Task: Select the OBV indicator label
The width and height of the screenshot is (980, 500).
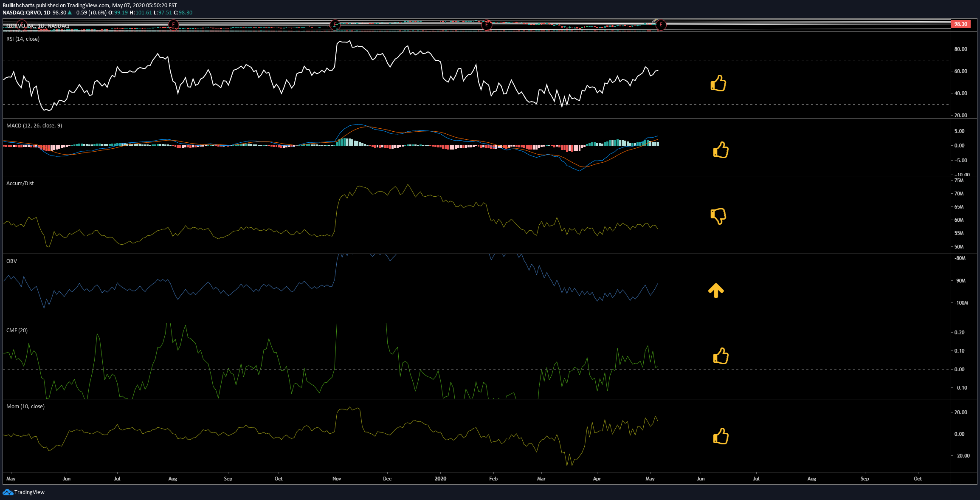Action: 11,261
